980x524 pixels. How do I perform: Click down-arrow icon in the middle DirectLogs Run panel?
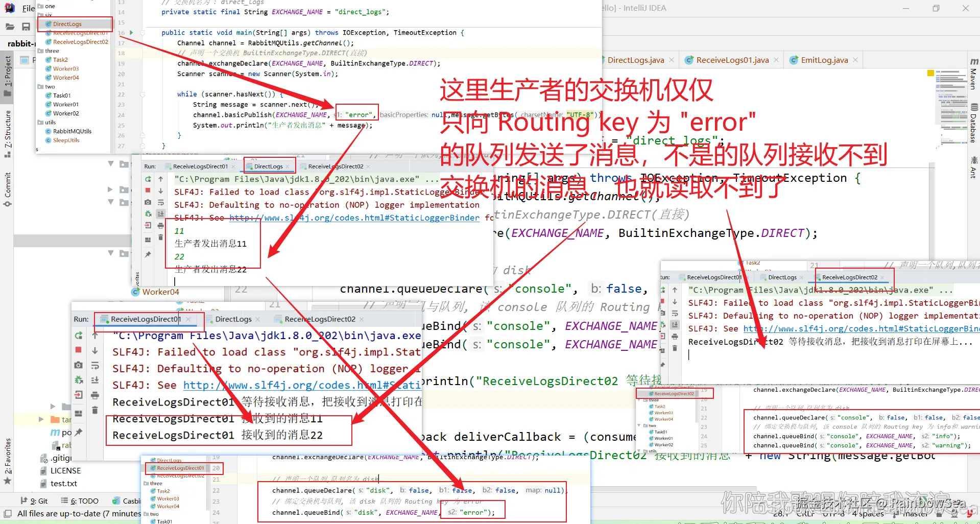(x=161, y=191)
